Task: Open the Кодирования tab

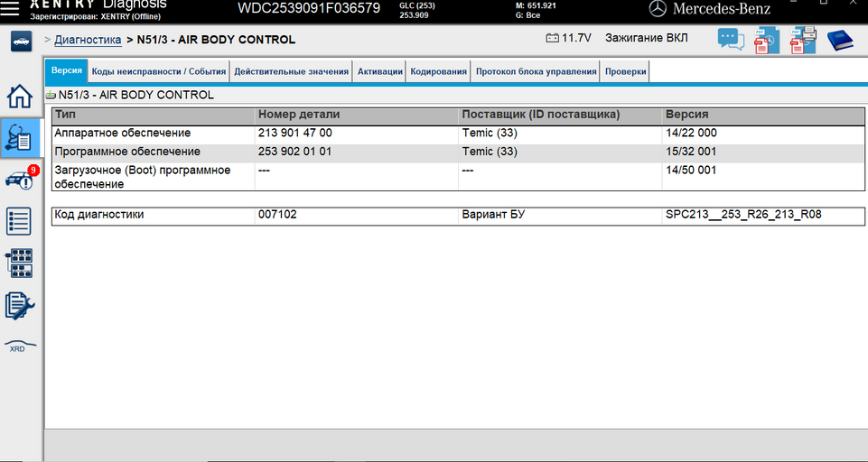Action: tap(438, 71)
